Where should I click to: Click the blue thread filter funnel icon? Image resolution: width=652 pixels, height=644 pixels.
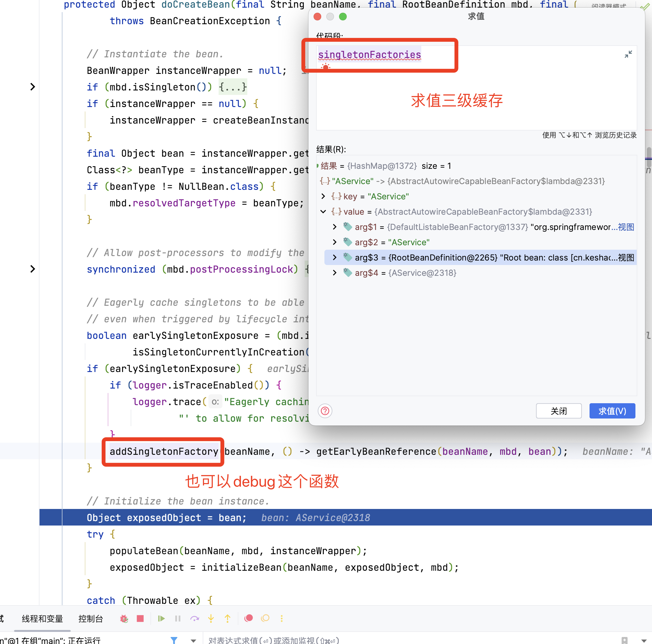point(174,640)
